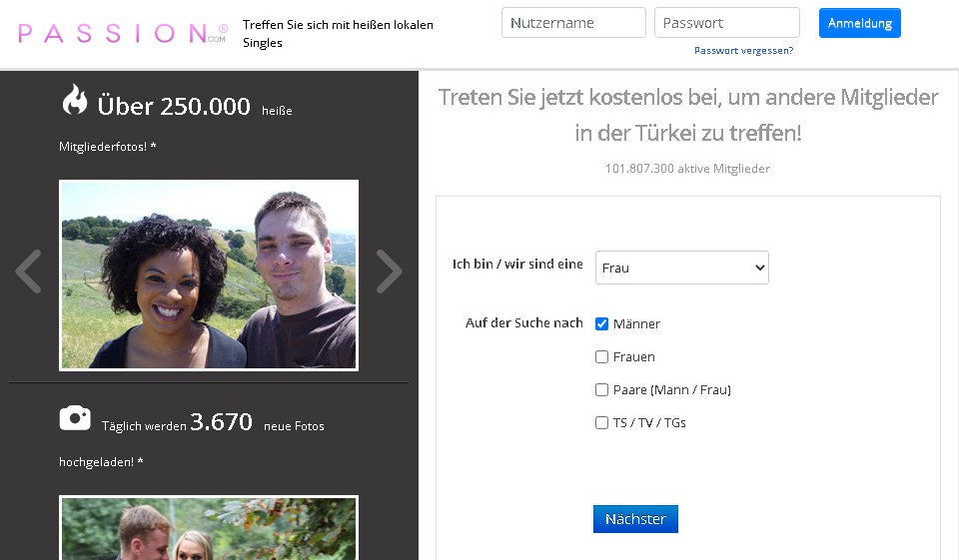The width and height of the screenshot is (959, 560).
Task: Advance to next member photo with right arrow
Action: click(389, 271)
